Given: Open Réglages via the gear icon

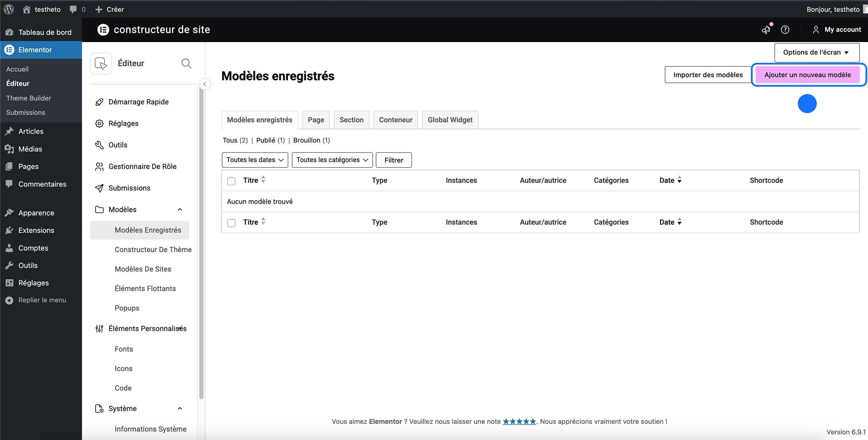Looking at the screenshot, I should tap(99, 123).
